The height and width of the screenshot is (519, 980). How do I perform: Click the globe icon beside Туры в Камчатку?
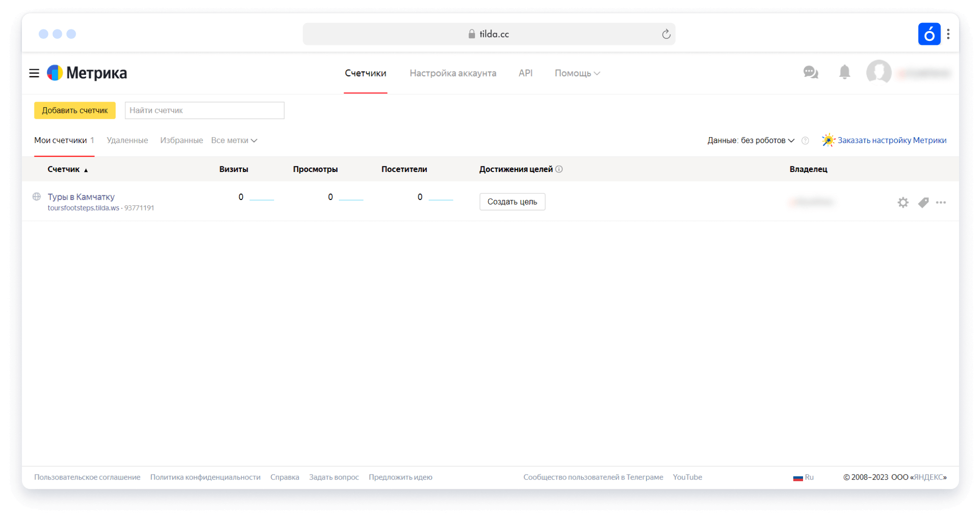[x=36, y=196]
